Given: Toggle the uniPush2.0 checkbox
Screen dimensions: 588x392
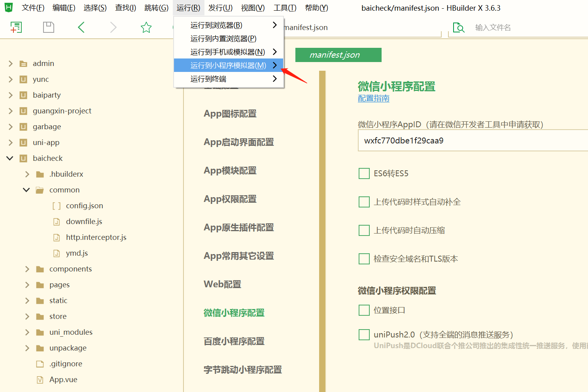Looking at the screenshot, I should (x=364, y=335).
